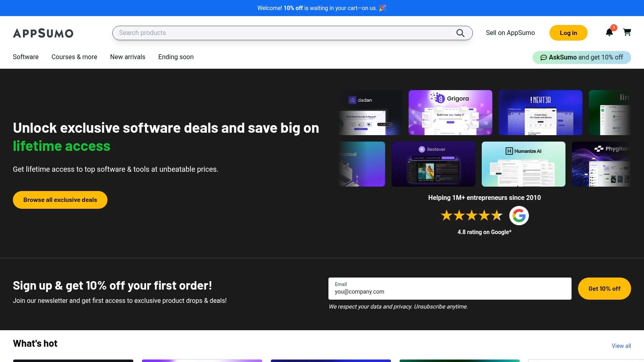The height and width of the screenshot is (362, 644).
Task: Open the notifications bell
Action: (609, 32)
